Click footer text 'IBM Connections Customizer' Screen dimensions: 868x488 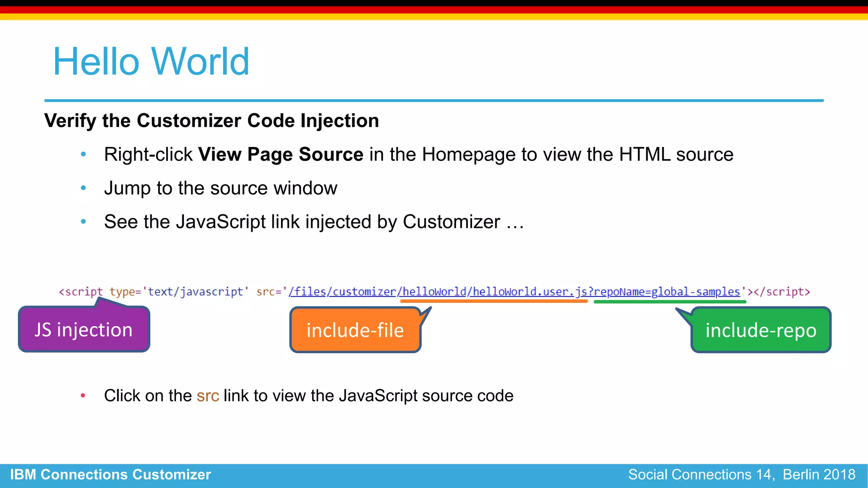tap(111, 474)
